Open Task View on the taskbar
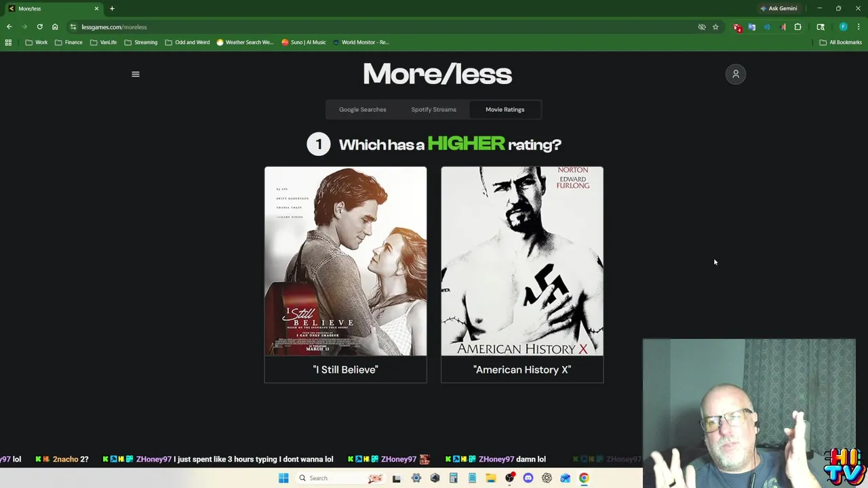This screenshot has width=868, height=488. coord(397,478)
